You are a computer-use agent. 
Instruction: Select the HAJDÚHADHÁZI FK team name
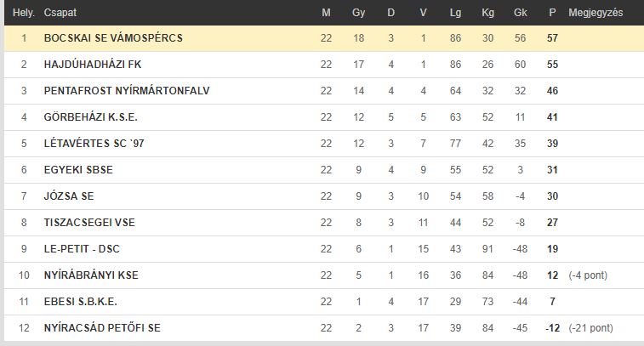[x=93, y=65]
